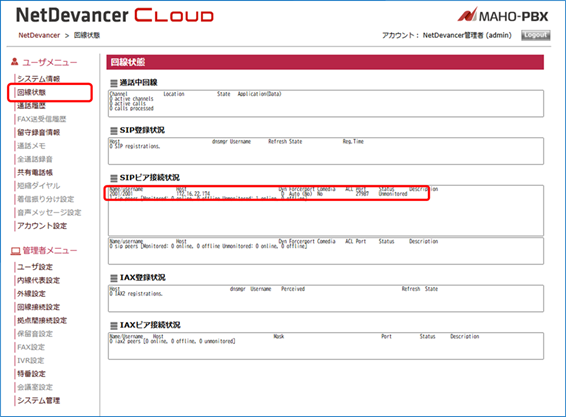
Task: Go to 音声メッセージ設定
Action: point(49,212)
